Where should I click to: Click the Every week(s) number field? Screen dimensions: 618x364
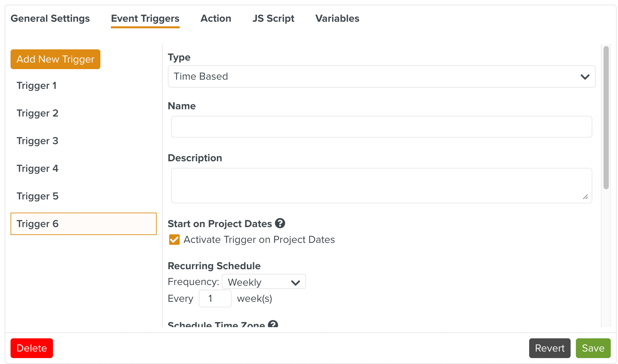215,299
